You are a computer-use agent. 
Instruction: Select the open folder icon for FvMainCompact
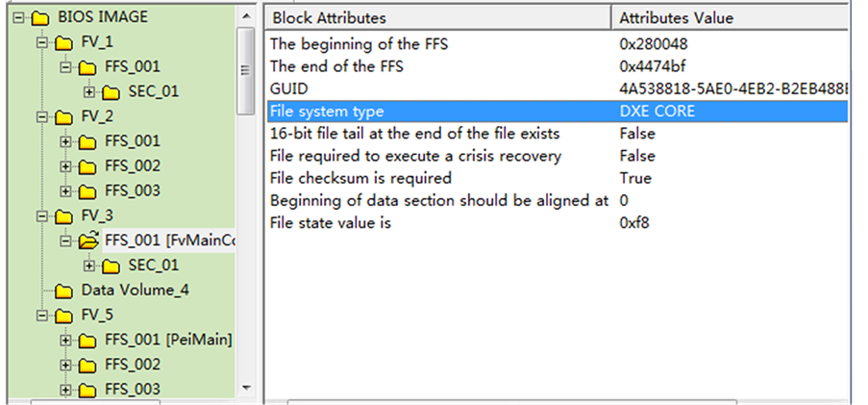88,240
